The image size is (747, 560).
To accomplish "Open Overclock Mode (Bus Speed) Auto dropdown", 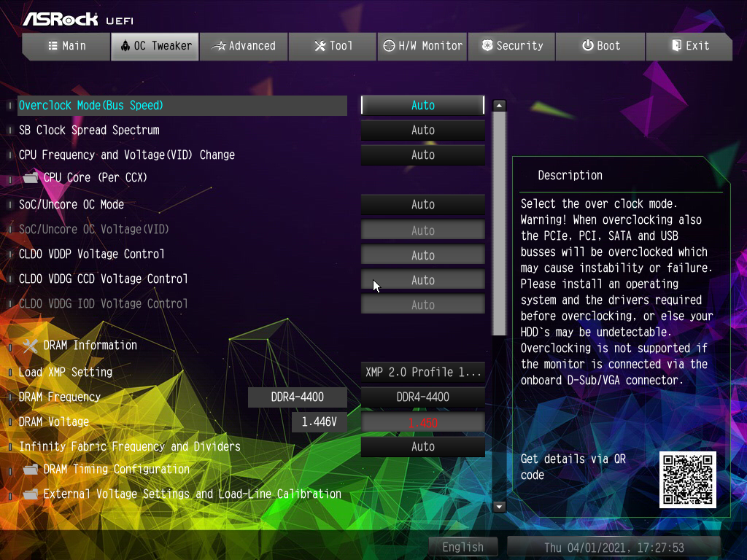I will point(422,105).
